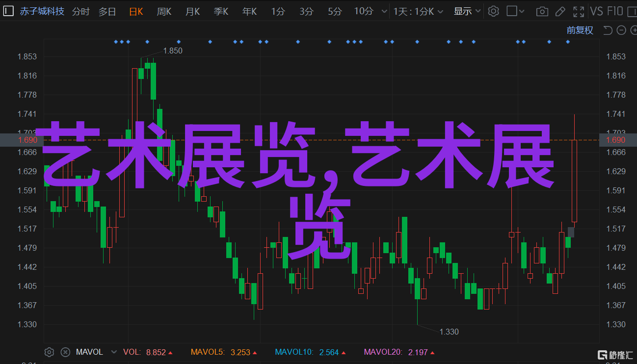Select the 月K monthly candlestick tab
The width and height of the screenshot is (637, 364).
click(192, 11)
